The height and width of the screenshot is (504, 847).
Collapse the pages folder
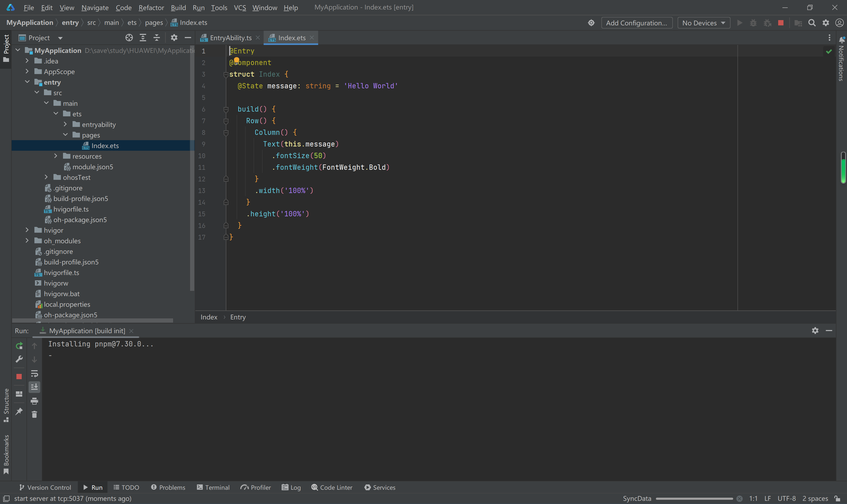[65, 135]
